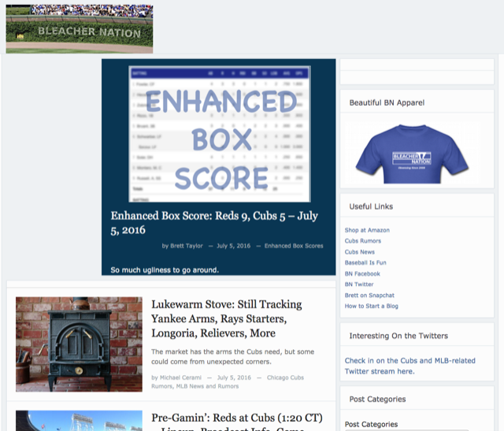Select the 'Beautiful BN Apparel' widget title
The height and width of the screenshot is (431, 504).
pyautogui.click(x=387, y=102)
